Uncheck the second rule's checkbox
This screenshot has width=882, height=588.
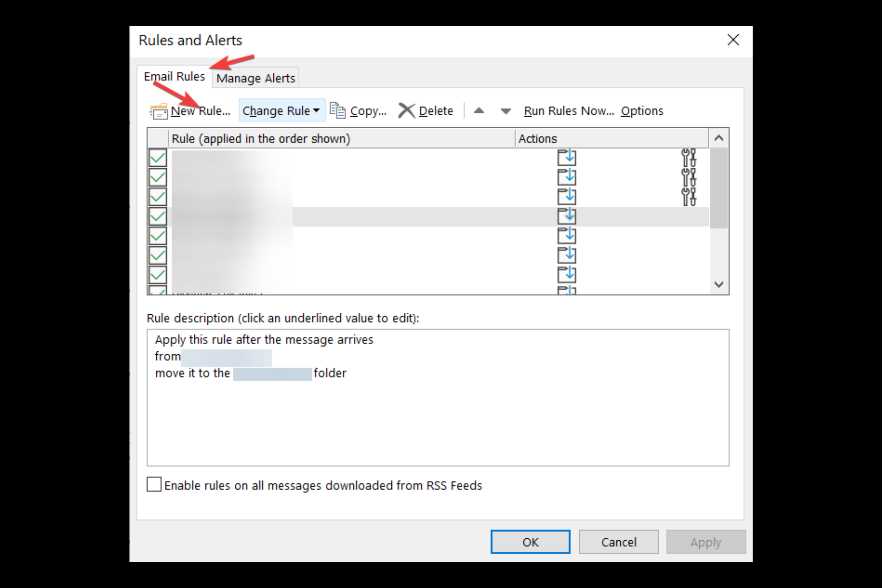tap(158, 177)
